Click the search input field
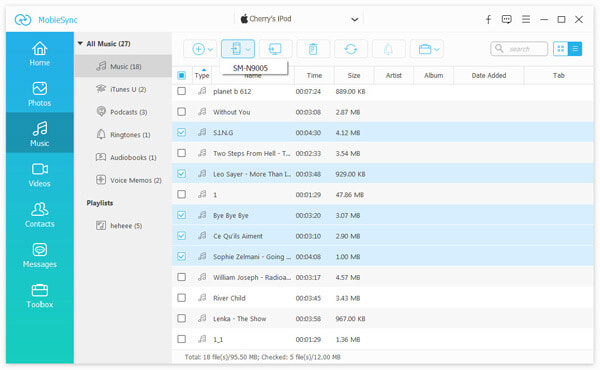This screenshot has width=600, height=370. tap(519, 49)
